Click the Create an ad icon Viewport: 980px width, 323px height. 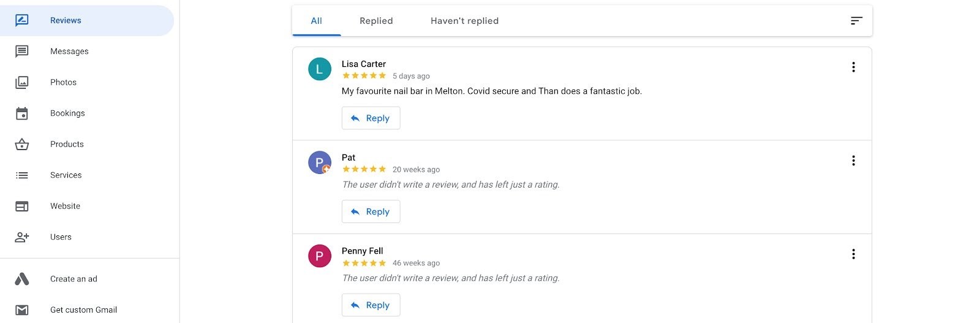tap(22, 279)
